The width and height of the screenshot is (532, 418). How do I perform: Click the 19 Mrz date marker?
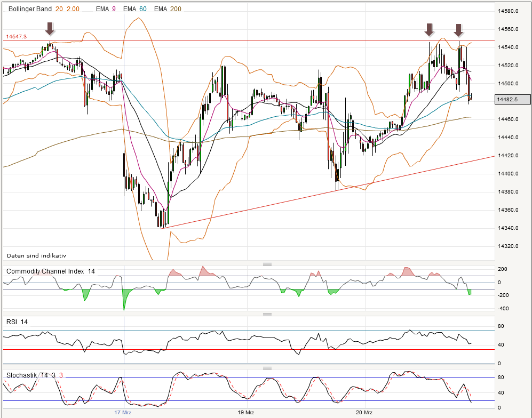(245, 413)
